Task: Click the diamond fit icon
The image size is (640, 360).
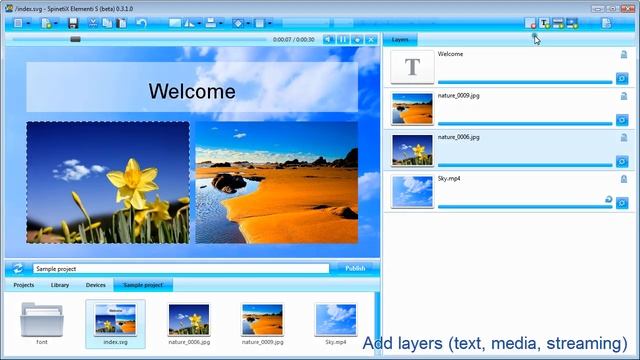Action: (x=238, y=23)
